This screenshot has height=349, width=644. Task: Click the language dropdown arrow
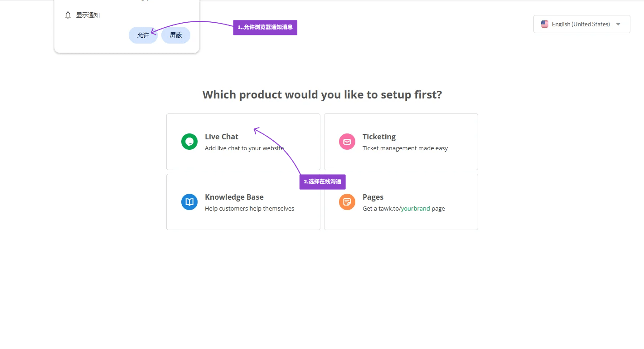click(618, 24)
